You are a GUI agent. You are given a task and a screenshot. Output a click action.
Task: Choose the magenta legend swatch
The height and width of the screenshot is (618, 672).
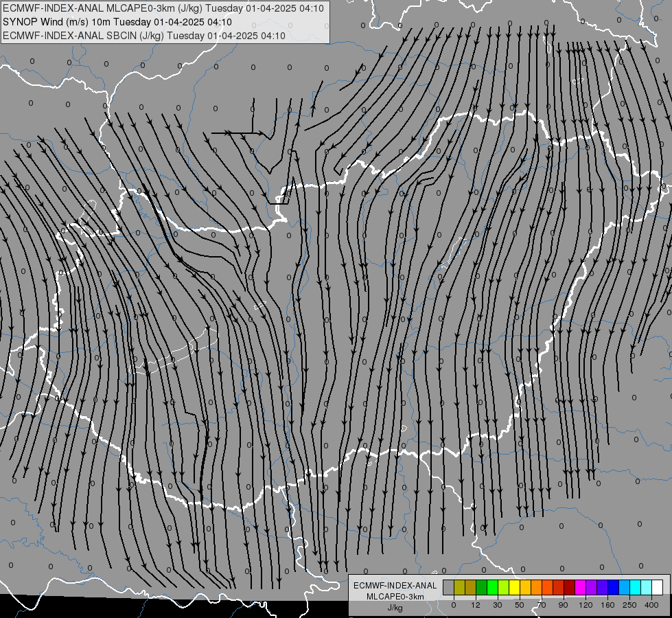click(581, 587)
